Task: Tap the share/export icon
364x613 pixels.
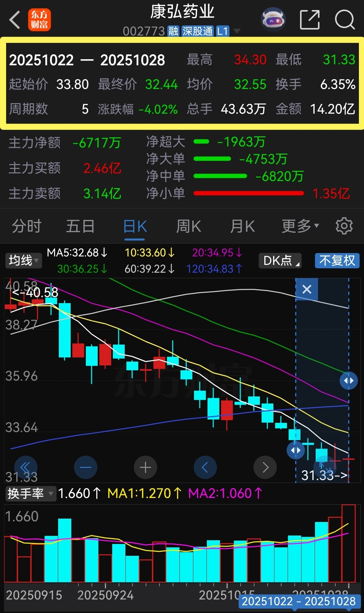Action: click(x=310, y=20)
